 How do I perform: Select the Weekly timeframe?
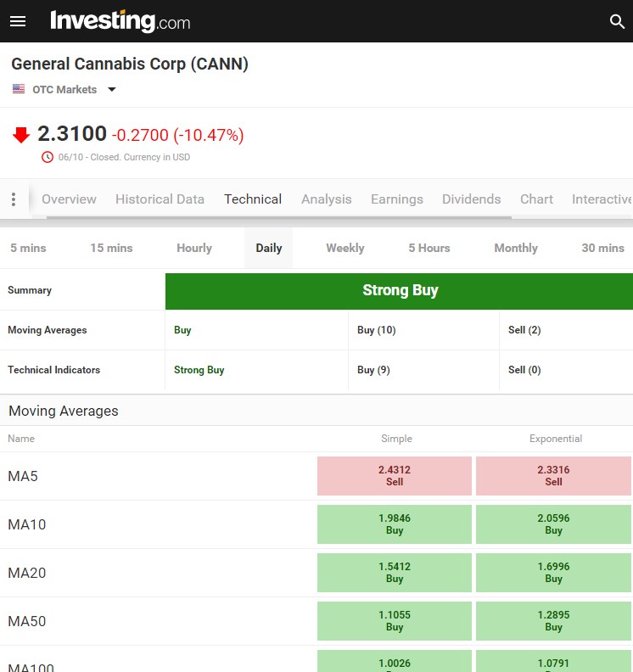pos(345,249)
